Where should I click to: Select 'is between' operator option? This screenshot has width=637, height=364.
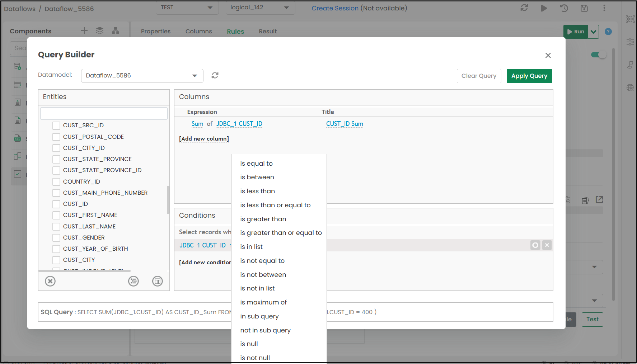click(257, 177)
